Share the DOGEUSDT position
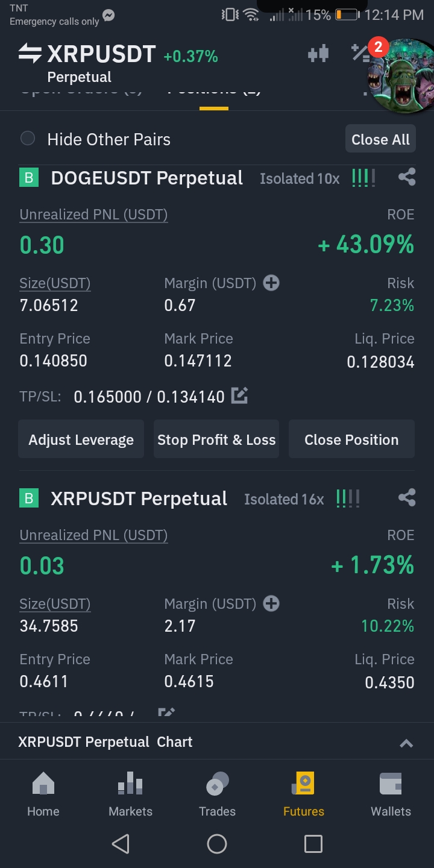434x868 pixels. (407, 177)
